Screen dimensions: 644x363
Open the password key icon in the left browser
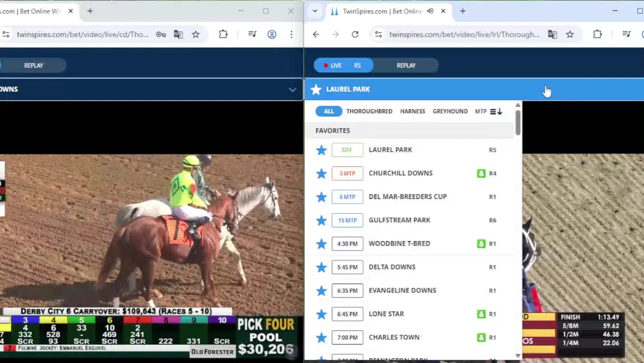click(x=161, y=34)
